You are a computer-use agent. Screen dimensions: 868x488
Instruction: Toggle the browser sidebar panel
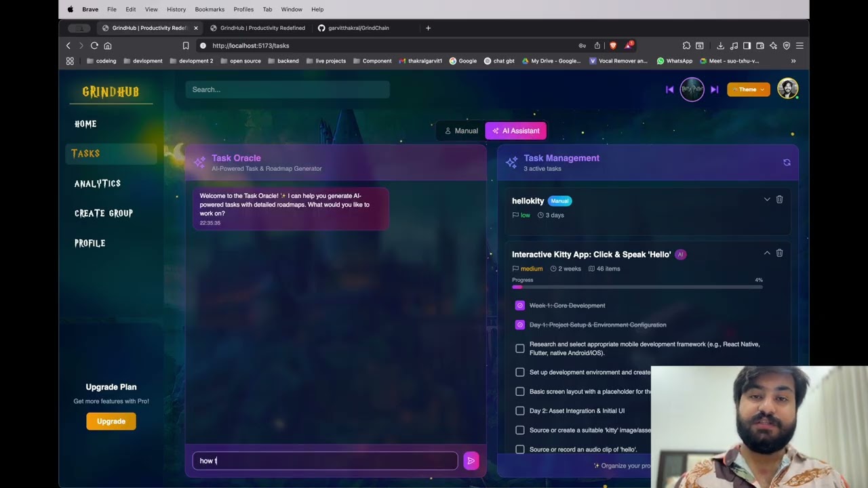747,45
